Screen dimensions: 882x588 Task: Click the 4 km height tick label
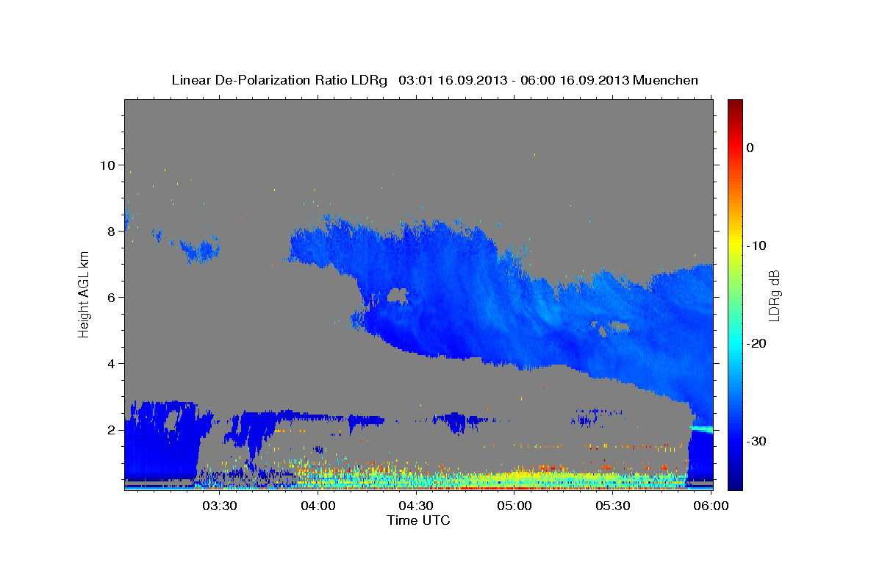[x=112, y=363]
